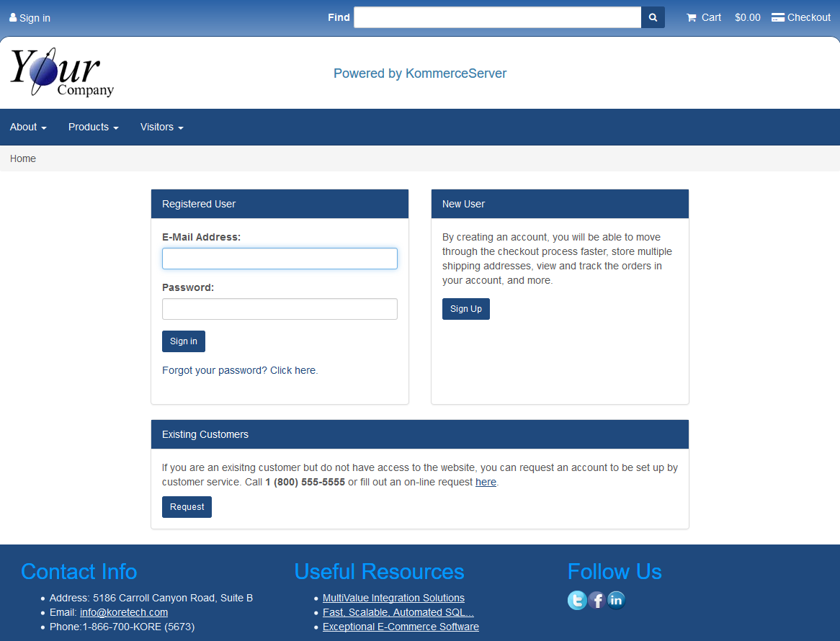Open the Visitors dropdown menu
This screenshot has height=641, width=840.
tap(161, 127)
